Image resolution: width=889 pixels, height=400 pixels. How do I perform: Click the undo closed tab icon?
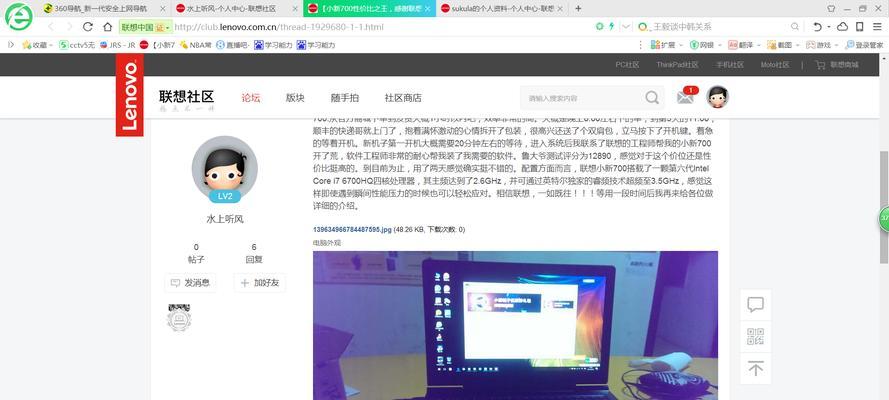(x=818, y=27)
